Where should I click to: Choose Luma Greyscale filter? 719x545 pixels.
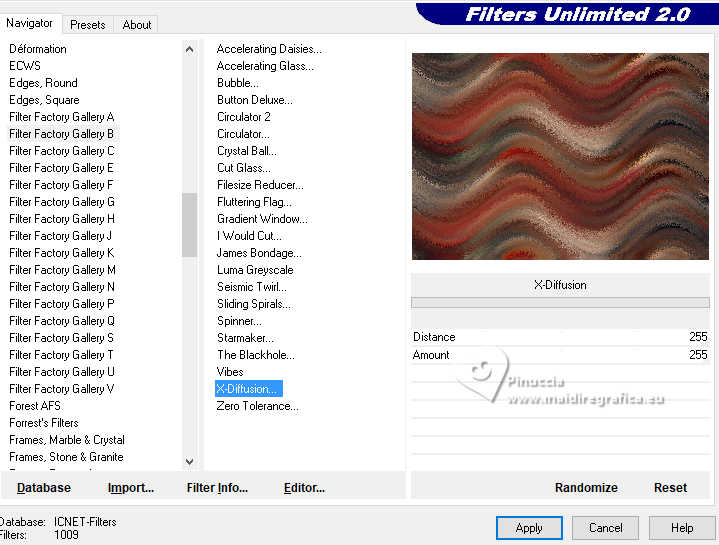point(255,270)
